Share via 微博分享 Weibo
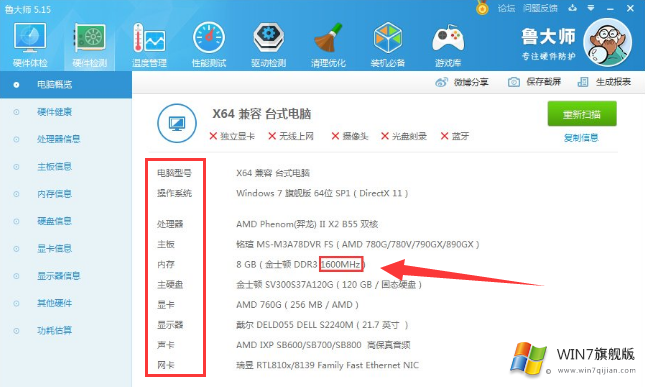 click(x=462, y=82)
